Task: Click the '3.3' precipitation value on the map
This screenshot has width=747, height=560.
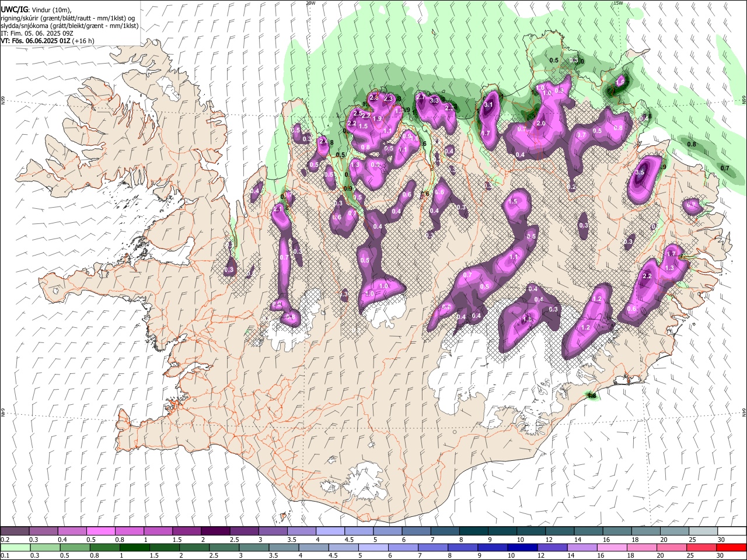Action: pyautogui.click(x=434, y=100)
